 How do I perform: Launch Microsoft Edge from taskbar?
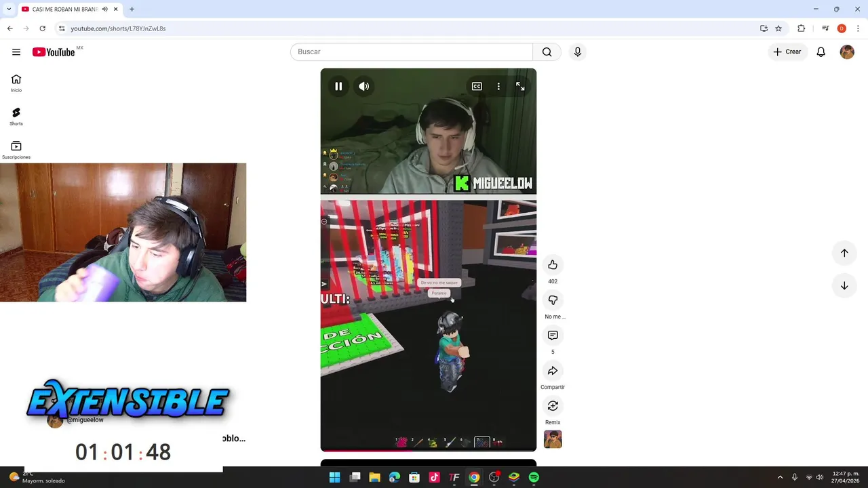pyautogui.click(x=395, y=477)
